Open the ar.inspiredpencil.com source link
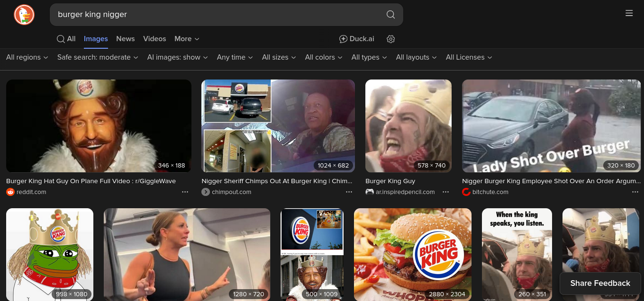 405,192
